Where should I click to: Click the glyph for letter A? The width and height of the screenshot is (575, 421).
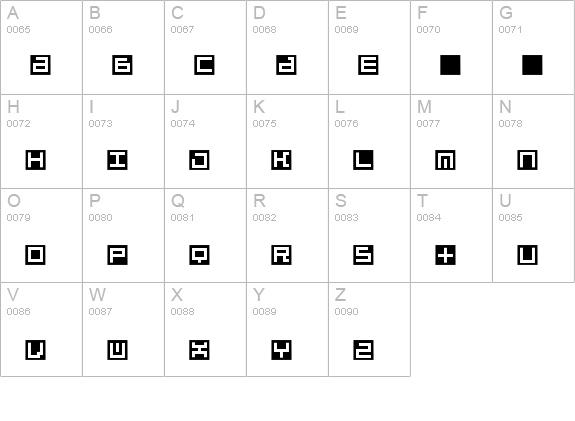[40, 65]
